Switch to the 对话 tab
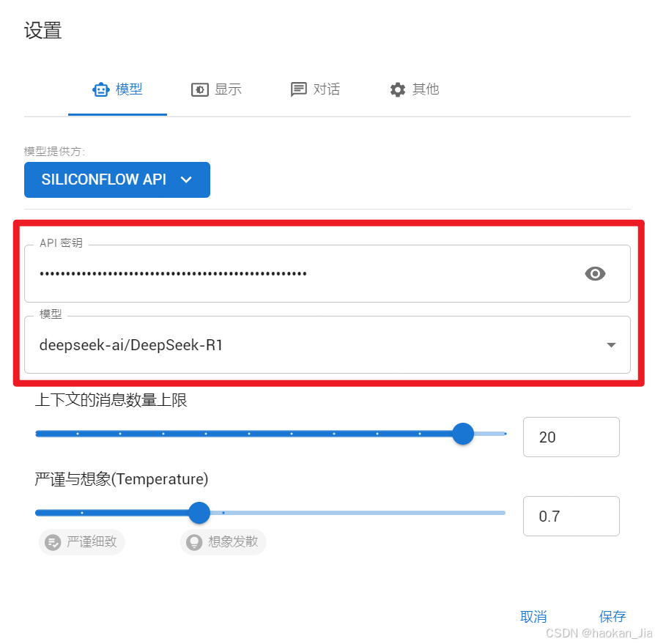The width and height of the screenshot is (655, 644). (x=315, y=89)
